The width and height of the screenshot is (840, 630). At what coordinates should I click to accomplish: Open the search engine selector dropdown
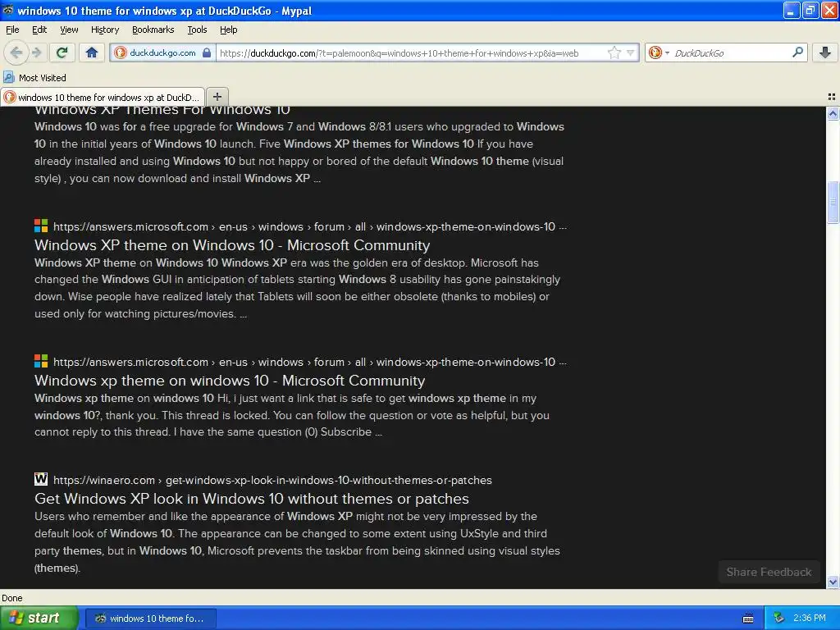[659, 52]
